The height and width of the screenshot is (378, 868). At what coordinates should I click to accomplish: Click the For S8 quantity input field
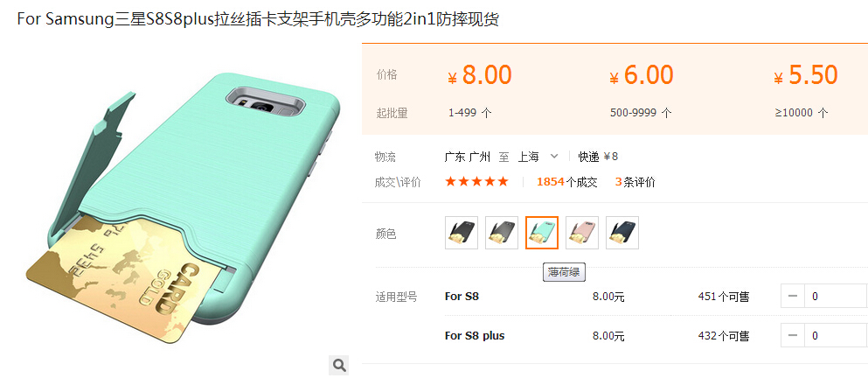click(x=836, y=297)
